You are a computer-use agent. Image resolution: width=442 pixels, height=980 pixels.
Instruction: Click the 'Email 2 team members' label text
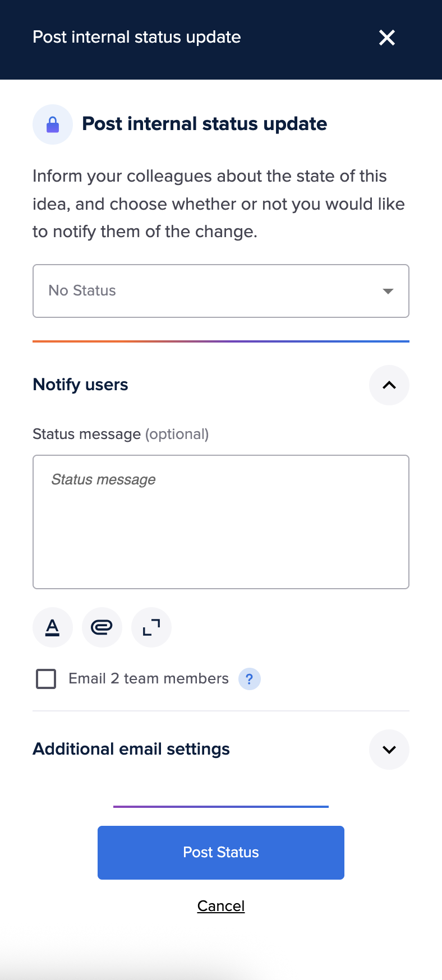149,679
